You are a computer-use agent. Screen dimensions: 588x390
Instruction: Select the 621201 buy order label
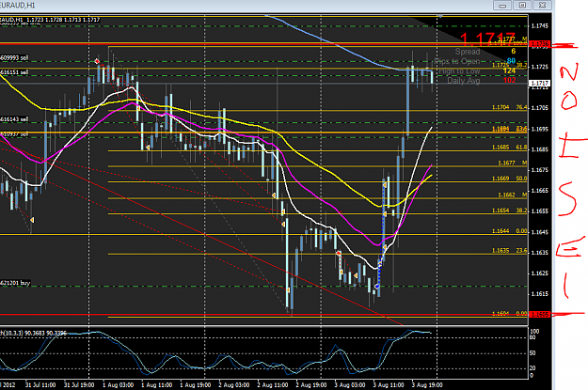point(15,283)
